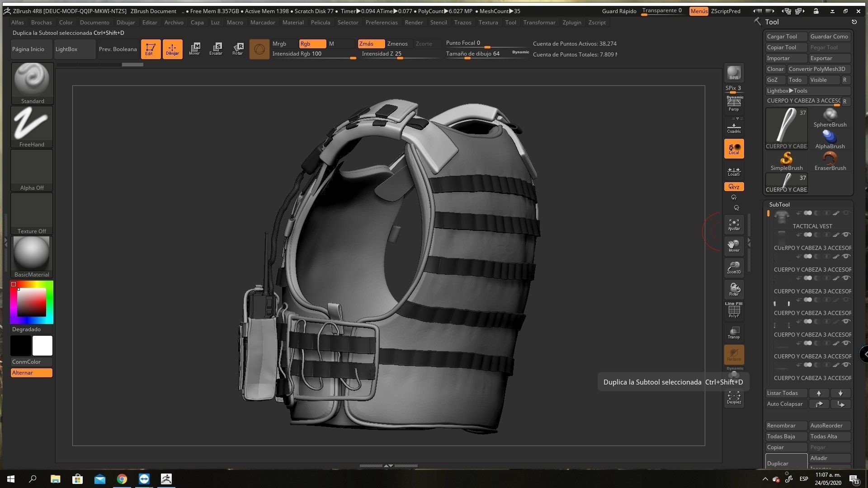Select the white secondary color swatch
868x488 pixels.
pos(42,346)
